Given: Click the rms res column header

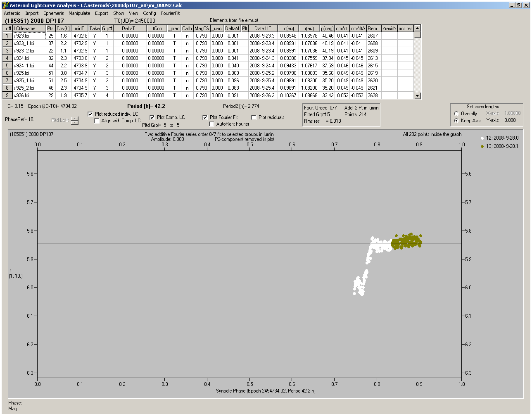Looking at the screenshot, I should click(405, 29).
